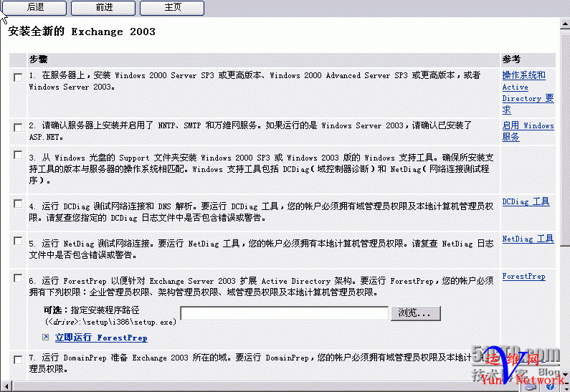
Task: Click the 立即运行 ForestPrep link
Action: (101, 338)
